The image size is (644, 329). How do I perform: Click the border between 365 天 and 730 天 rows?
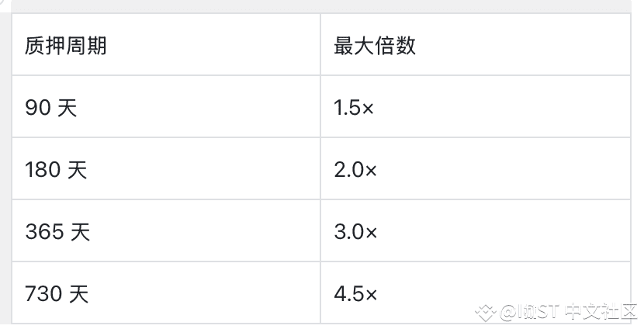coord(321,261)
